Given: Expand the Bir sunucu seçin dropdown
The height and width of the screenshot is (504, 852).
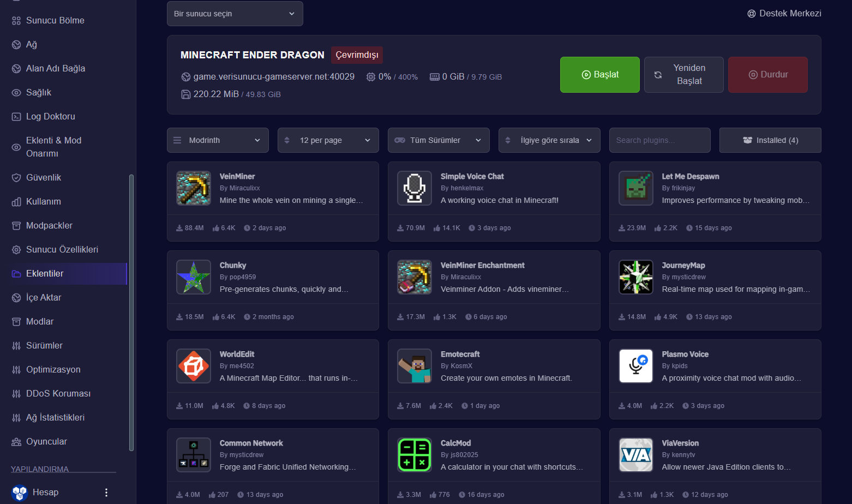Looking at the screenshot, I should click(x=235, y=14).
